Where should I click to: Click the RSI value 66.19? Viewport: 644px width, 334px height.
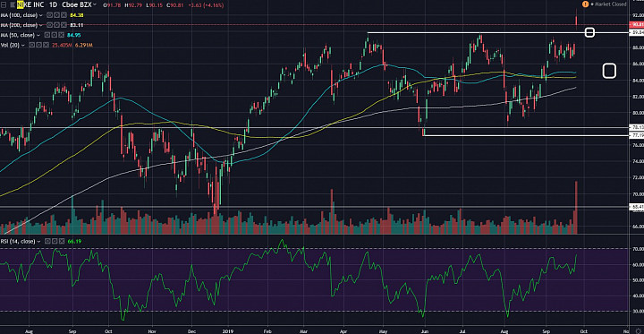[x=75, y=241]
